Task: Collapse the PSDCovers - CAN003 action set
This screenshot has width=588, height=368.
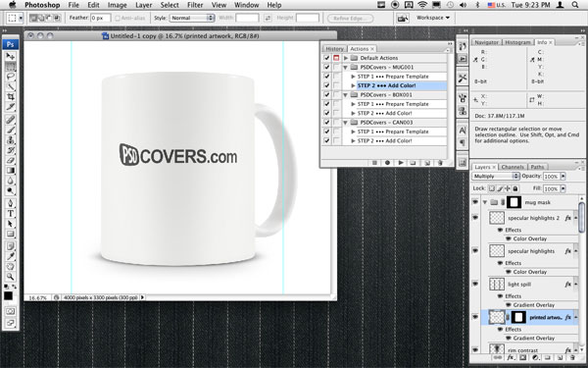Action: coord(346,123)
